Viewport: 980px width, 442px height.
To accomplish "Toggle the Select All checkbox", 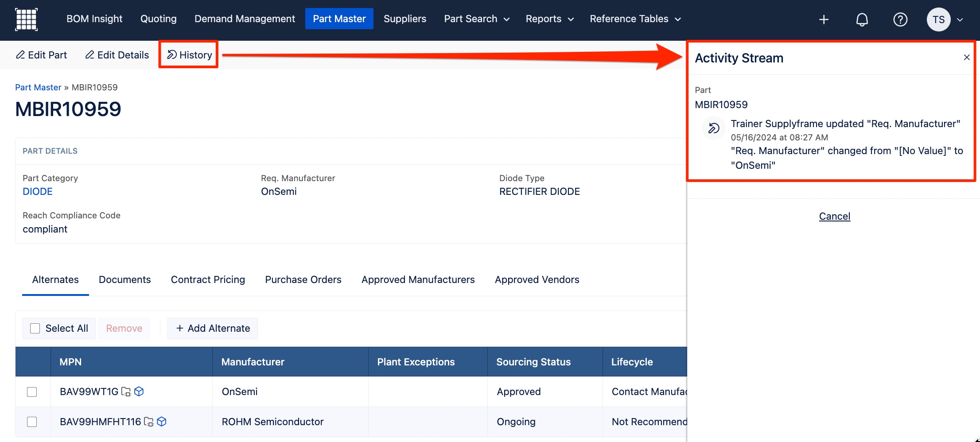I will pyautogui.click(x=35, y=328).
